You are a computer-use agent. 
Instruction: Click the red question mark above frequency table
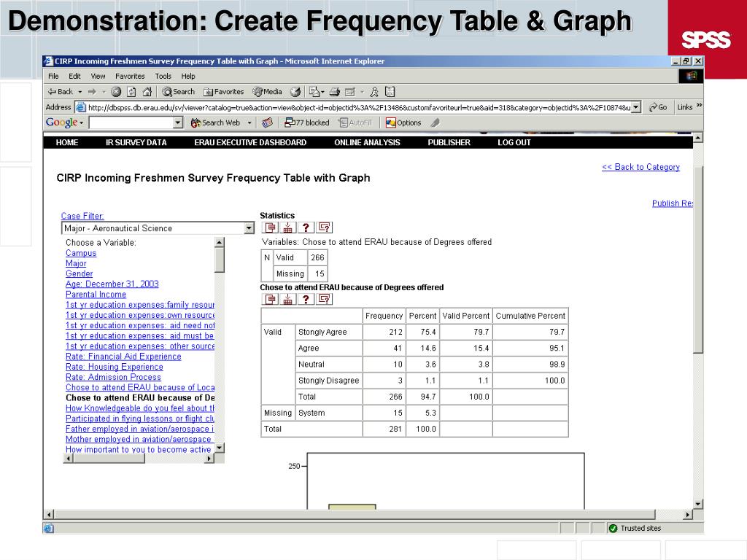(306, 299)
